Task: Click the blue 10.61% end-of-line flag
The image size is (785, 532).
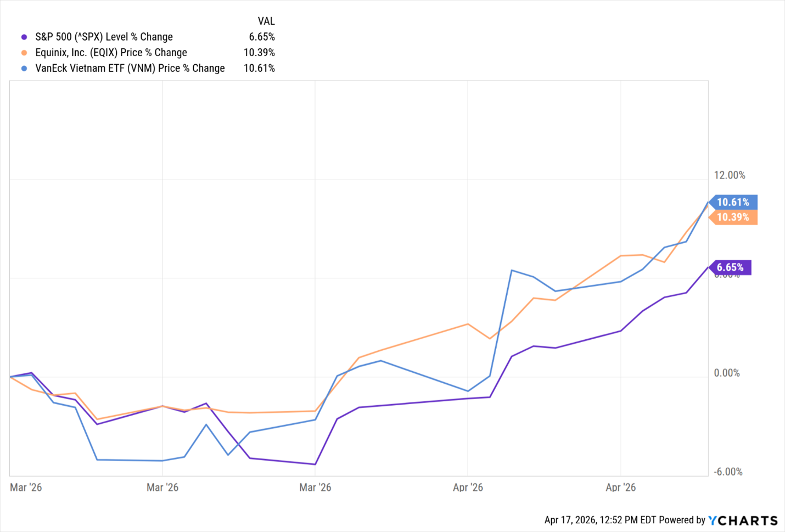Action: pyautogui.click(x=733, y=202)
